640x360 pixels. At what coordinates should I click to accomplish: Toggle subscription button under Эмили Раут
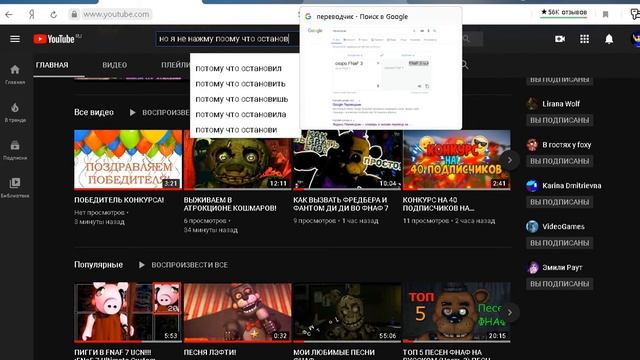(x=560, y=284)
